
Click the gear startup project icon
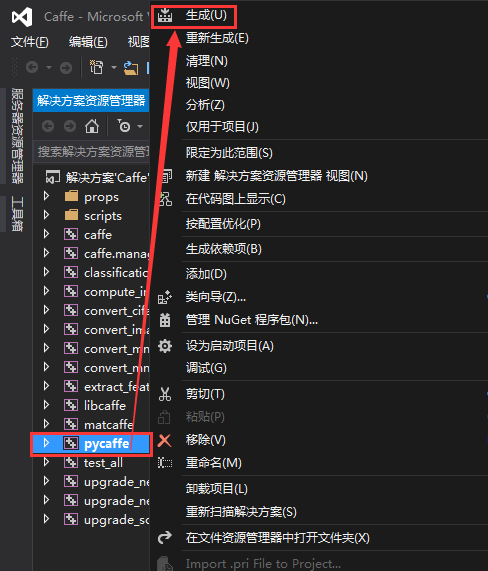tap(165, 346)
